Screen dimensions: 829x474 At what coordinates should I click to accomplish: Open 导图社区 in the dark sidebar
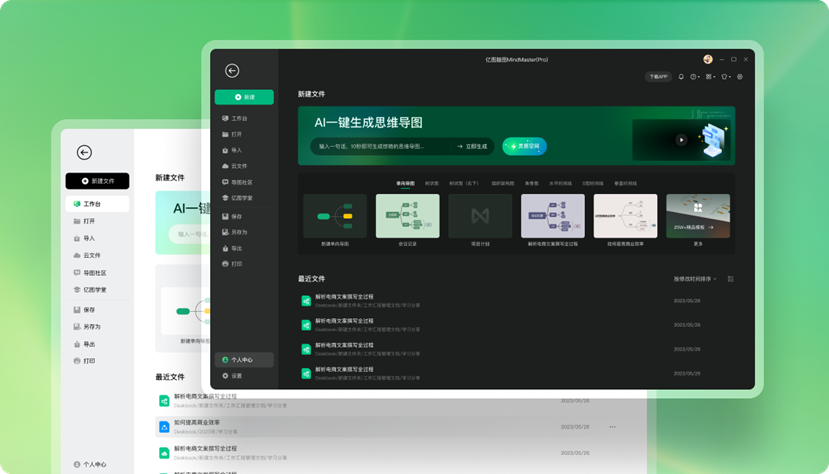click(242, 182)
